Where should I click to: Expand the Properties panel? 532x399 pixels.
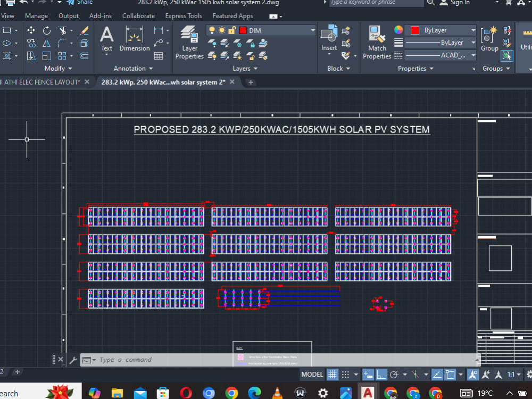click(415, 69)
